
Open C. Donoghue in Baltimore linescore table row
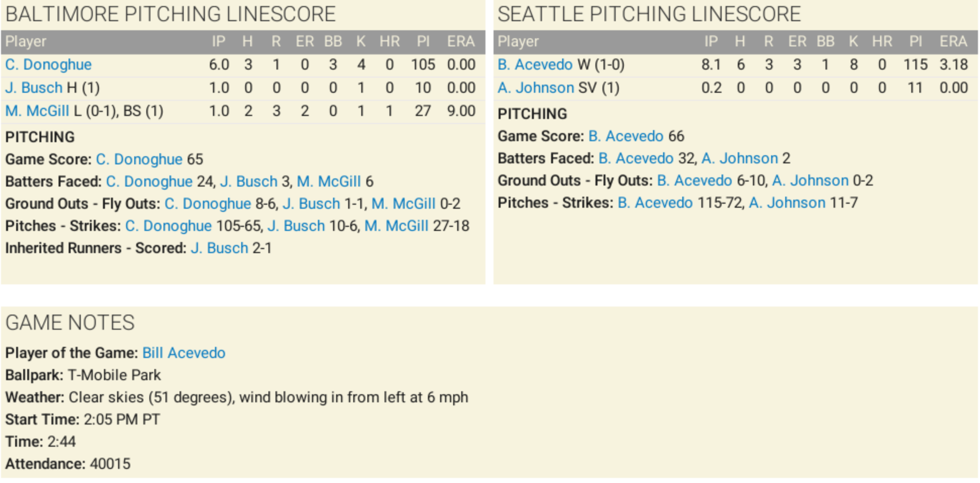tap(48, 65)
